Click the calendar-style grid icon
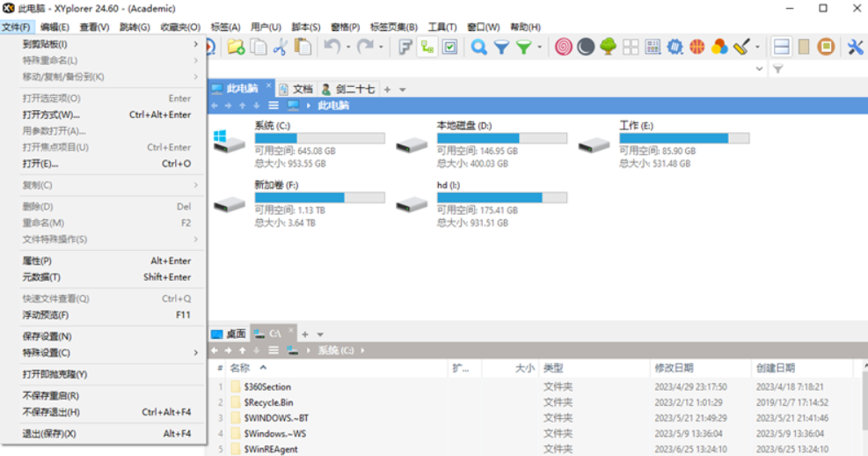This screenshot has height=456, width=868. 653,47
